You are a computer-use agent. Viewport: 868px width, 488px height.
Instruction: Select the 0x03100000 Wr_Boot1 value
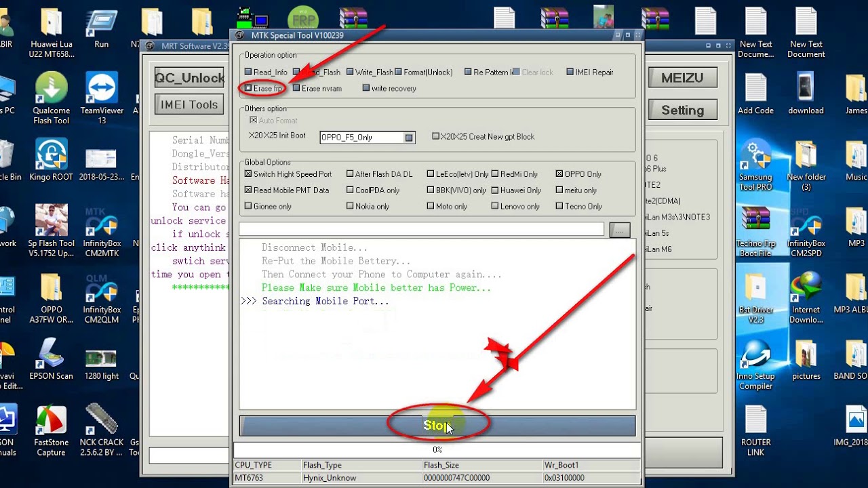click(591, 478)
